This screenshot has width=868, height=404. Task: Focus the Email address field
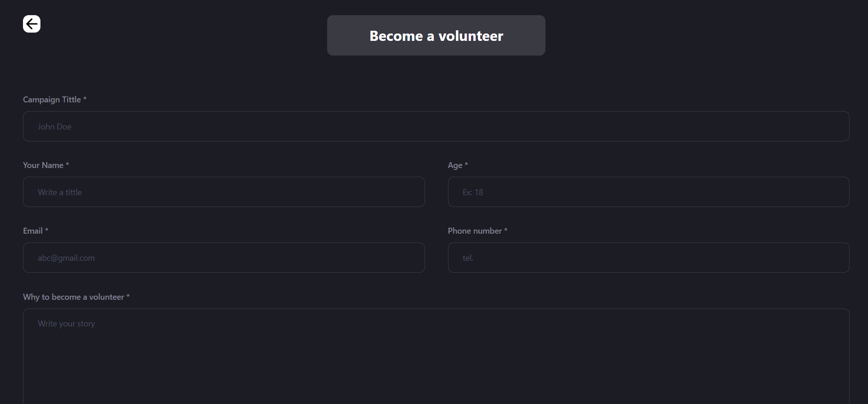[x=224, y=258]
